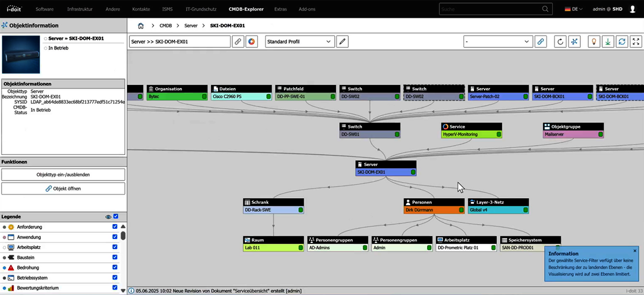
Task: Select the Raum Lab 011 node
Action: pos(273,243)
